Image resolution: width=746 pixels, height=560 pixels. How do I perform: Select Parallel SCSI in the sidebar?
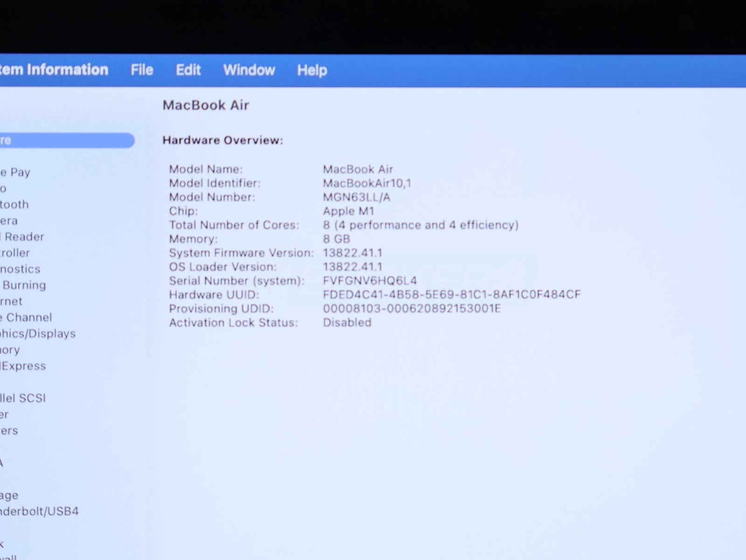coord(23,398)
